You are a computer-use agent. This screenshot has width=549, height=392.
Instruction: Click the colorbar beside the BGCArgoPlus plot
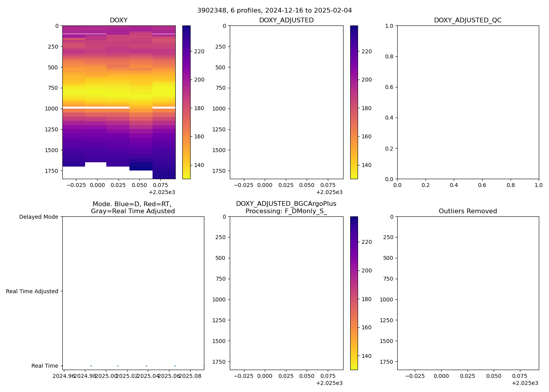[354, 293]
